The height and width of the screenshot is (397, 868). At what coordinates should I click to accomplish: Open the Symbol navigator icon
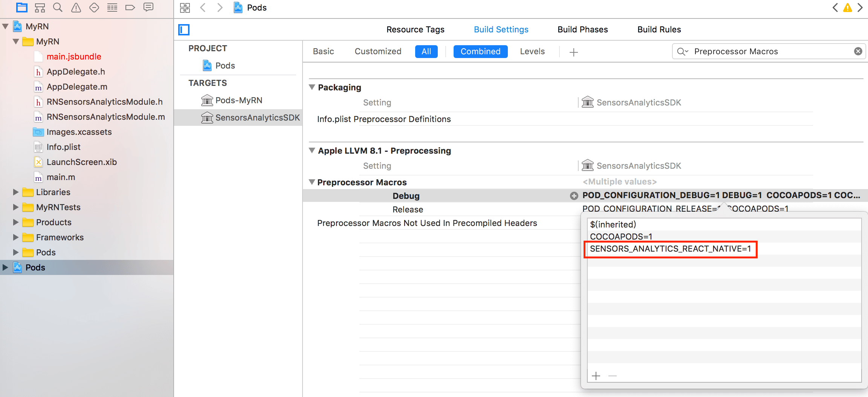pos(40,8)
